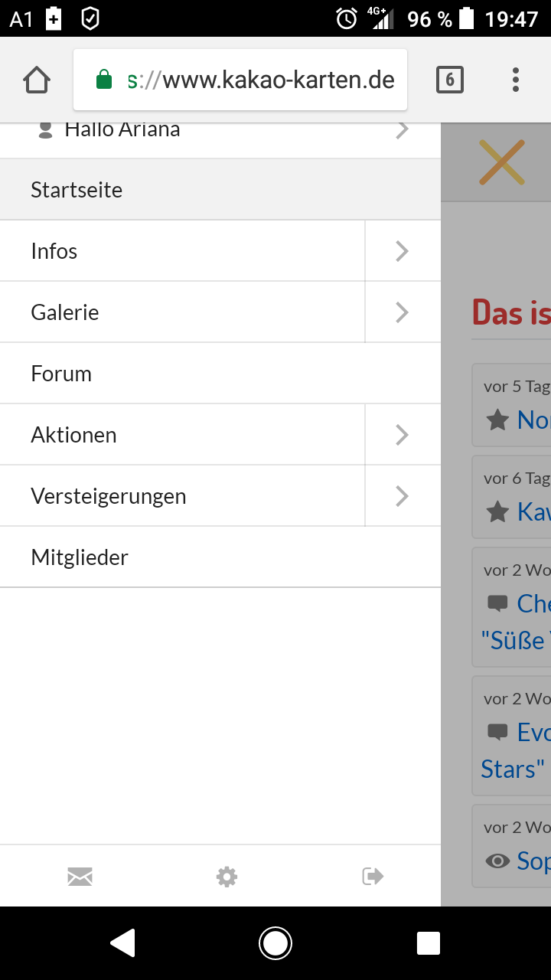Go to Startseite menu item
Image resolution: width=551 pixels, height=980 pixels.
click(x=77, y=190)
